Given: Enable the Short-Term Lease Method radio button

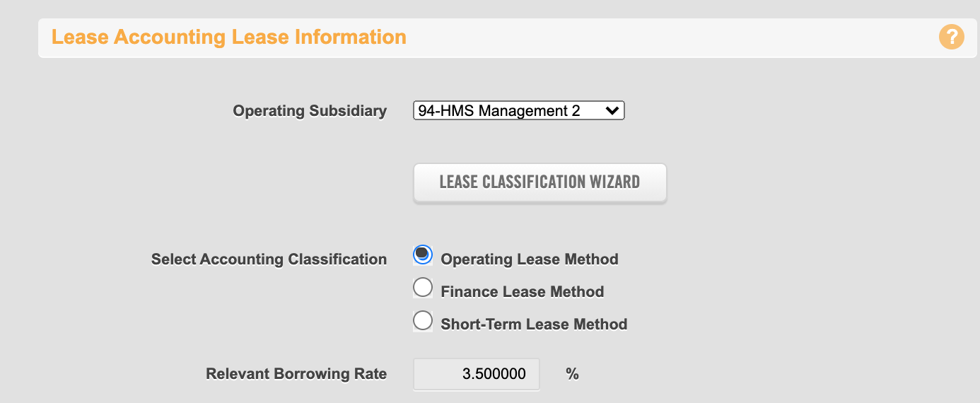Looking at the screenshot, I should pos(422,320).
